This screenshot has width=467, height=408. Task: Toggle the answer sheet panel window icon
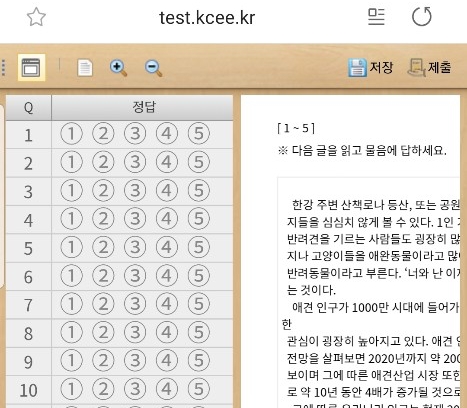(31, 67)
